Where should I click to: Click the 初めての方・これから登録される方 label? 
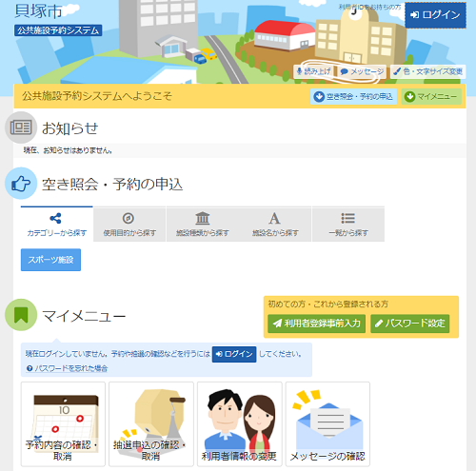[328, 304]
